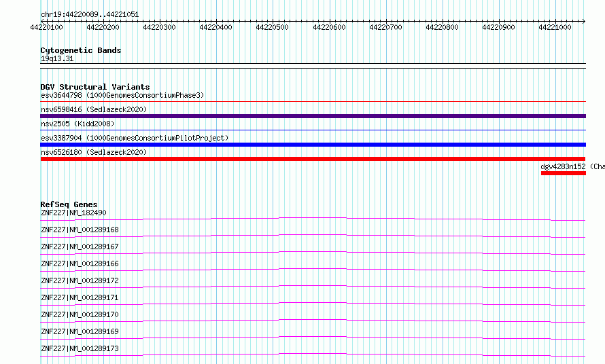The width and height of the screenshot is (605, 364).
Task: Open variant label dgv4283n152
Action: coord(563,166)
